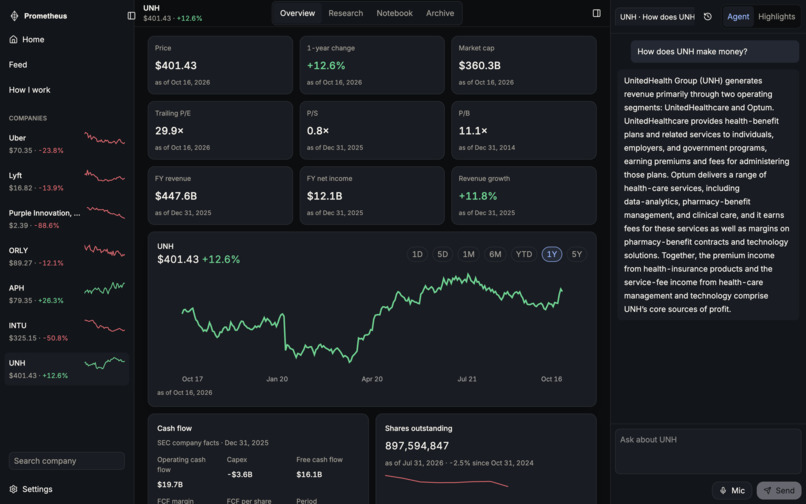Image resolution: width=806 pixels, height=504 pixels.
Task: Click the P/B 11.1× card
Action: point(524,130)
